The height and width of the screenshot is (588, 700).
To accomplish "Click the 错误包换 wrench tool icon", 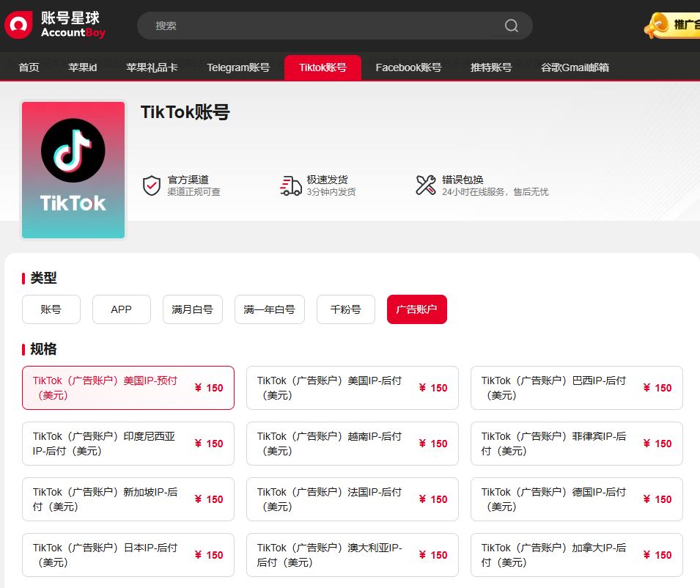I will [425, 185].
